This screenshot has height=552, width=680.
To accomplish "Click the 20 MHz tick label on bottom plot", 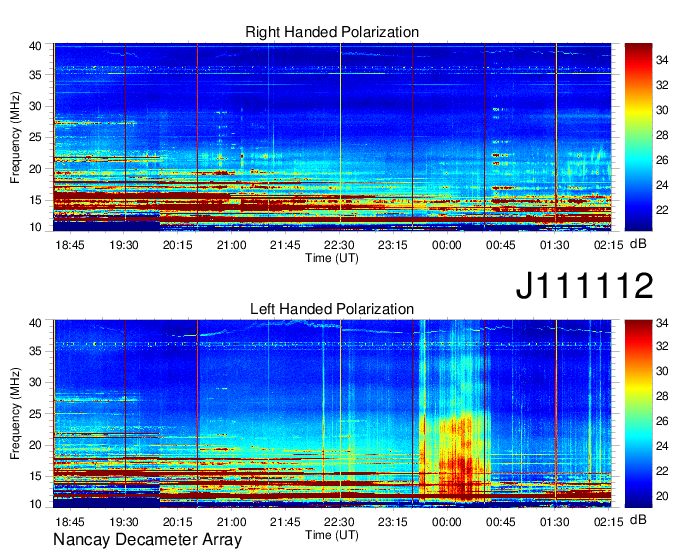I will pos(35,445).
